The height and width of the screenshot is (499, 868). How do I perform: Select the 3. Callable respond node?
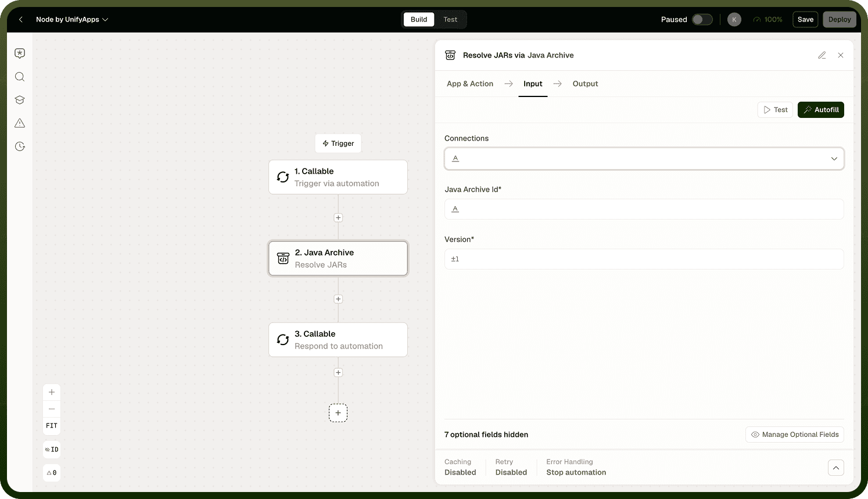point(338,340)
